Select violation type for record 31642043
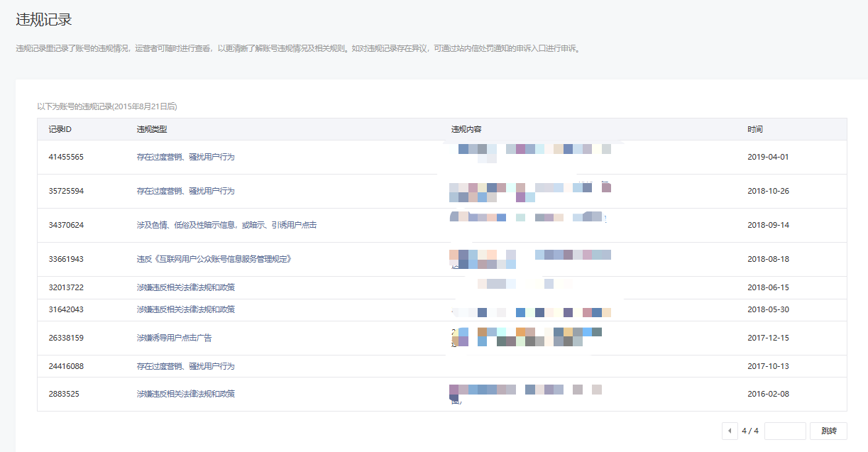868x452 pixels. 185,309
